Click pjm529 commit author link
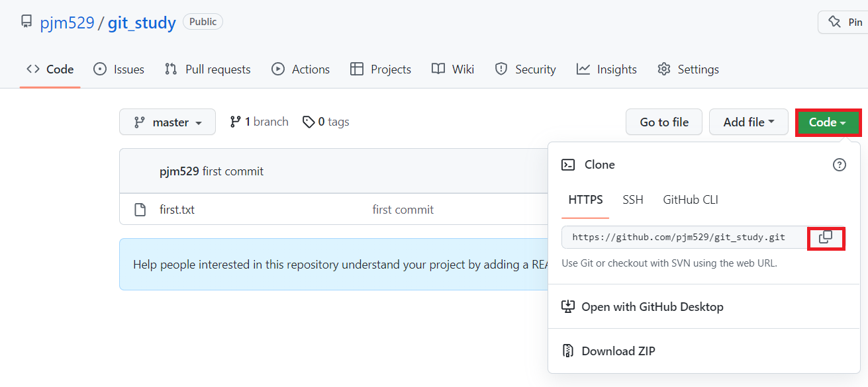868x387 pixels. (179, 171)
